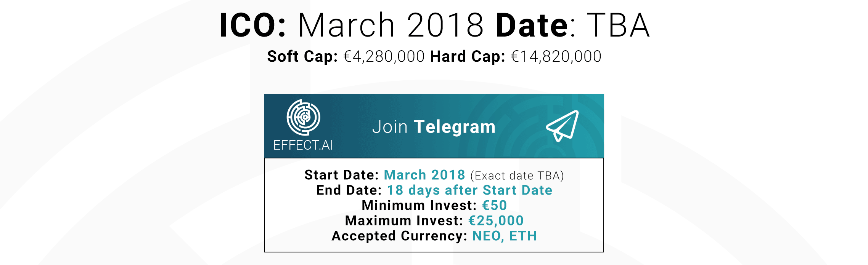Click the Maximum Invest label

tap(404, 220)
